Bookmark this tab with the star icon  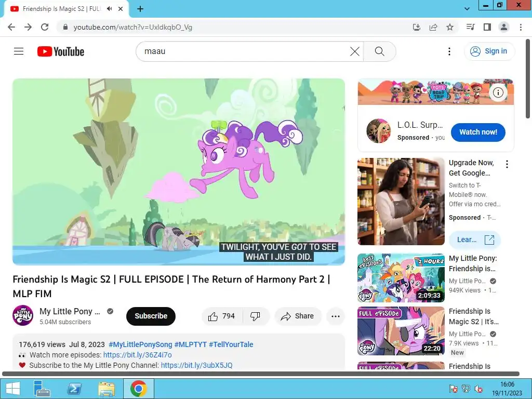click(450, 27)
